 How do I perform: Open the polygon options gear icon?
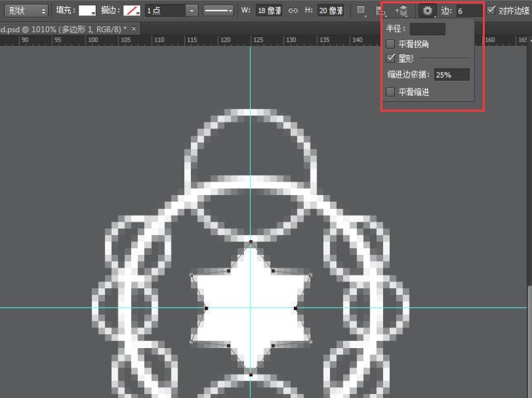pos(428,11)
